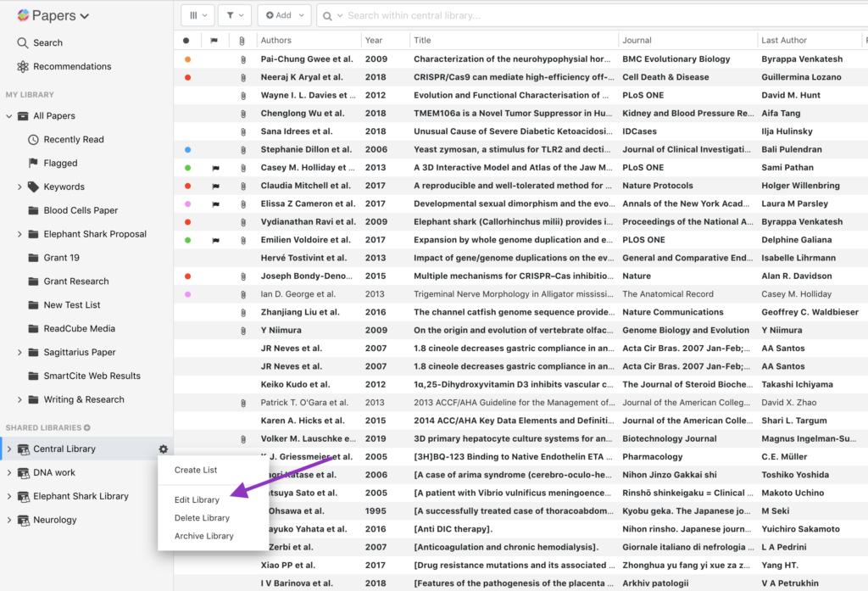Select Archive Library menu entry
Image resolution: width=868 pixels, height=591 pixels.
pos(203,536)
